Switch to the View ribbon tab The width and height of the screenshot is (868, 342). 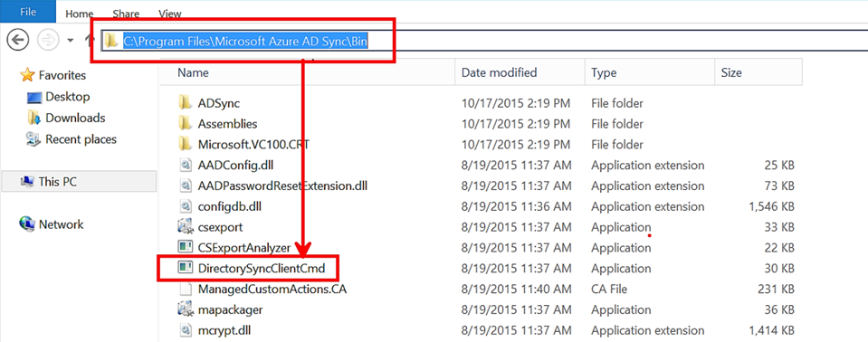(169, 14)
